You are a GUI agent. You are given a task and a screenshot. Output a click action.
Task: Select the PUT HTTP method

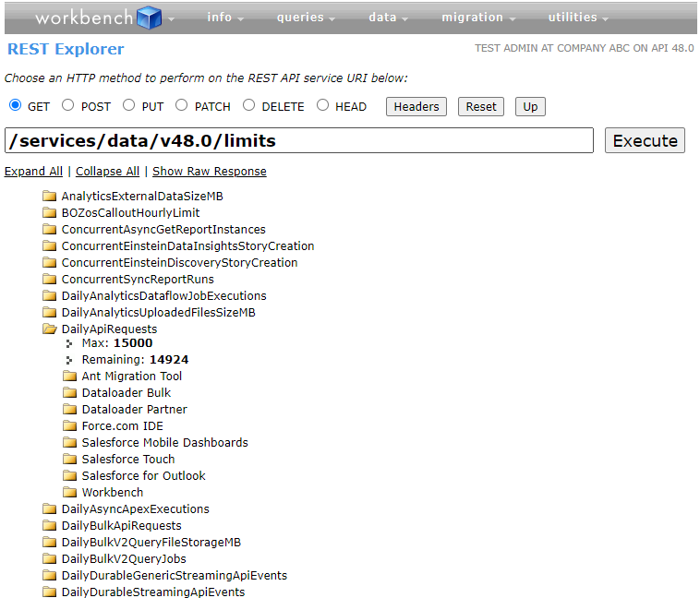[128, 105]
